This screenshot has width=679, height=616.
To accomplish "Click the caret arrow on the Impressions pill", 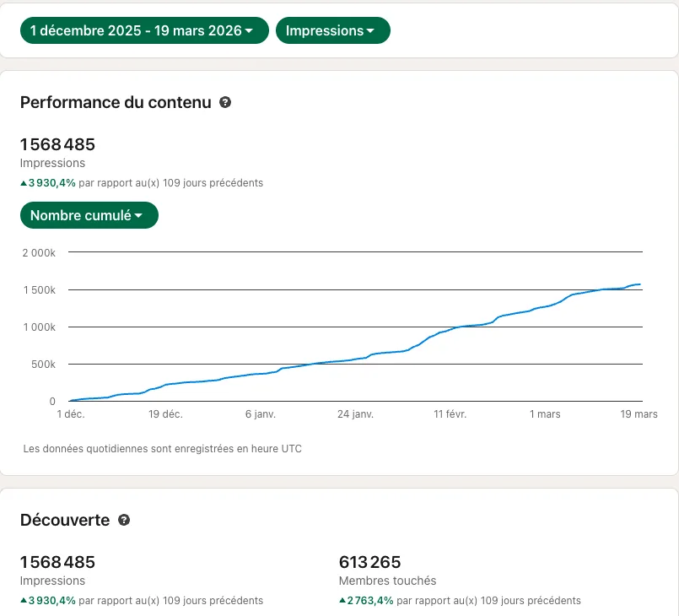I will point(370,30).
